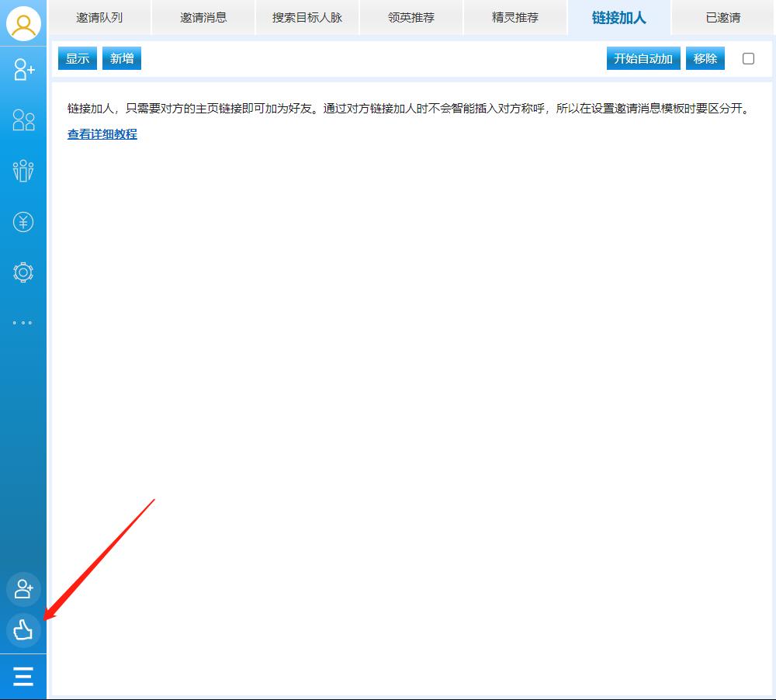Open the settings gear icon

(x=23, y=272)
